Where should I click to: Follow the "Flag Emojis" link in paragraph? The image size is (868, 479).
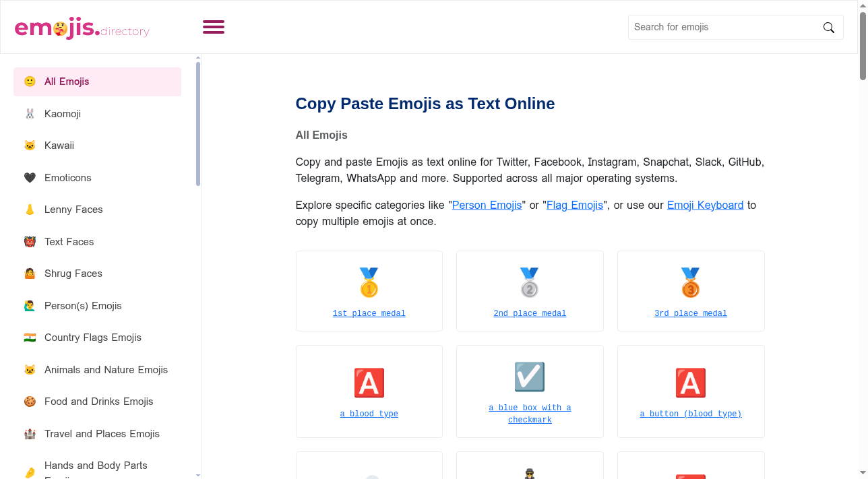pos(575,205)
